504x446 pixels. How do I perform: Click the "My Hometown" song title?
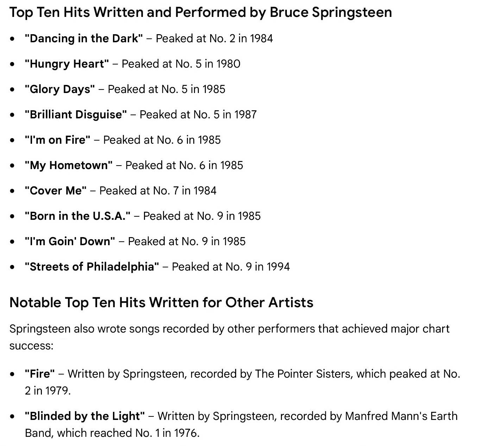[69, 165]
